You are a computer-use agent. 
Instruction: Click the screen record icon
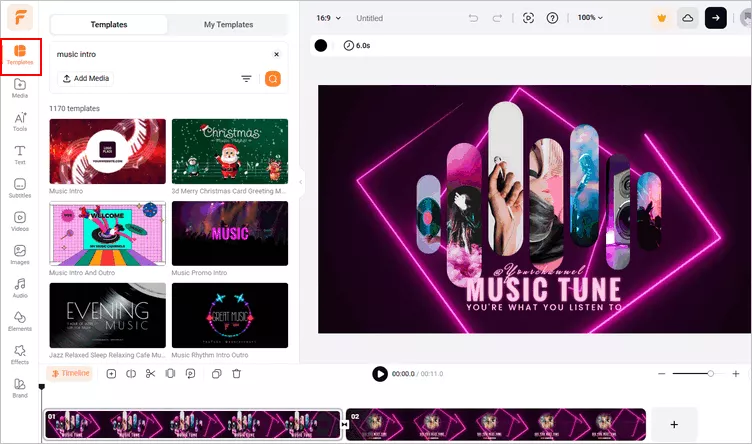(x=528, y=18)
